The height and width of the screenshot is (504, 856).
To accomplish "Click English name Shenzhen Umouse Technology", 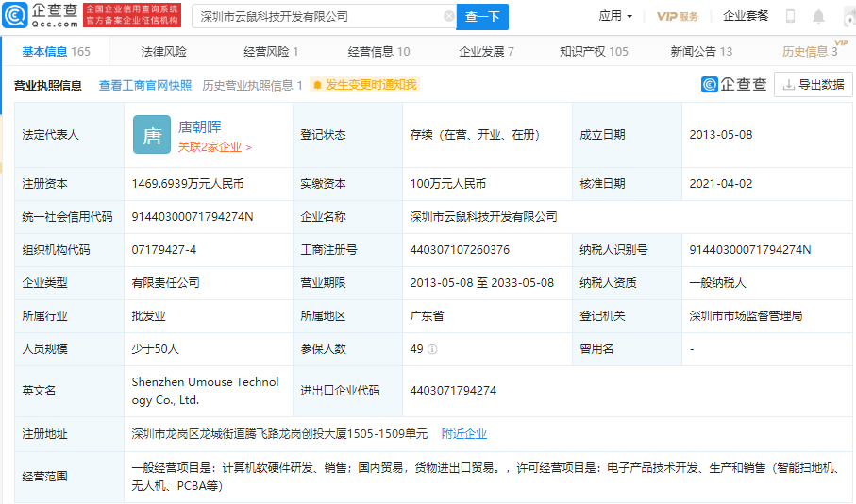I will pyautogui.click(x=205, y=391).
